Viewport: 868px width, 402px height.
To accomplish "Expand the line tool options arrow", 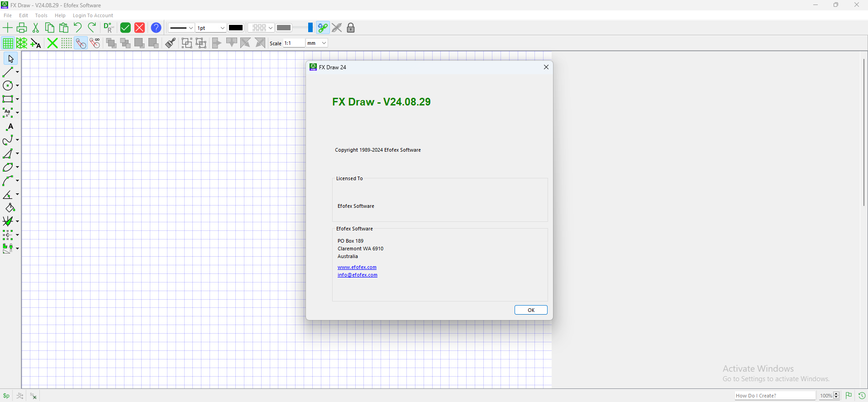I will pyautogui.click(x=17, y=72).
